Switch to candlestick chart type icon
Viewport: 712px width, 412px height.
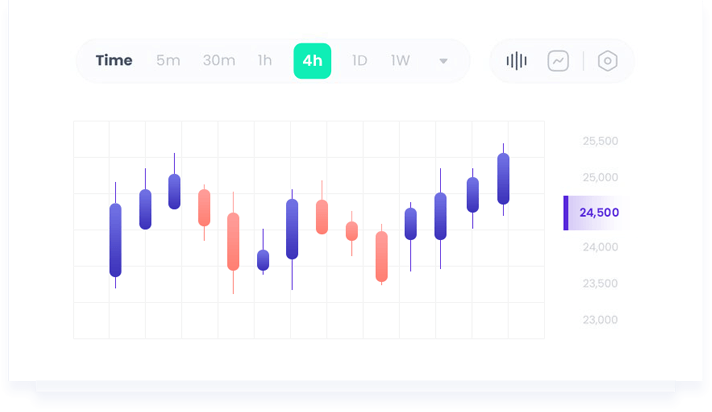[x=516, y=61]
